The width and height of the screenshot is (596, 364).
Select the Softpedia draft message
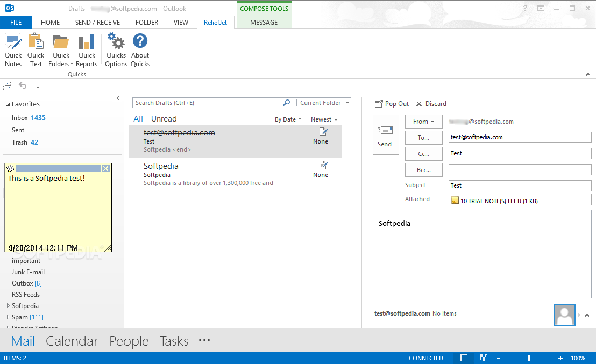coord(235,174)
